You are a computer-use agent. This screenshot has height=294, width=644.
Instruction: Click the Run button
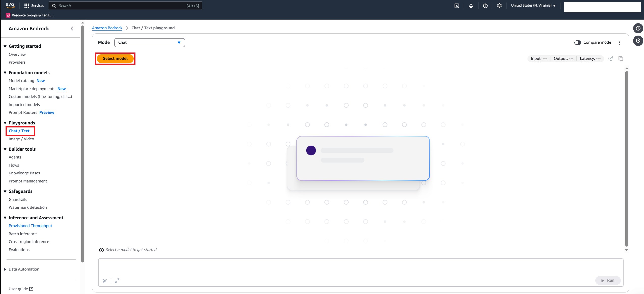click(x=608, y=280)
